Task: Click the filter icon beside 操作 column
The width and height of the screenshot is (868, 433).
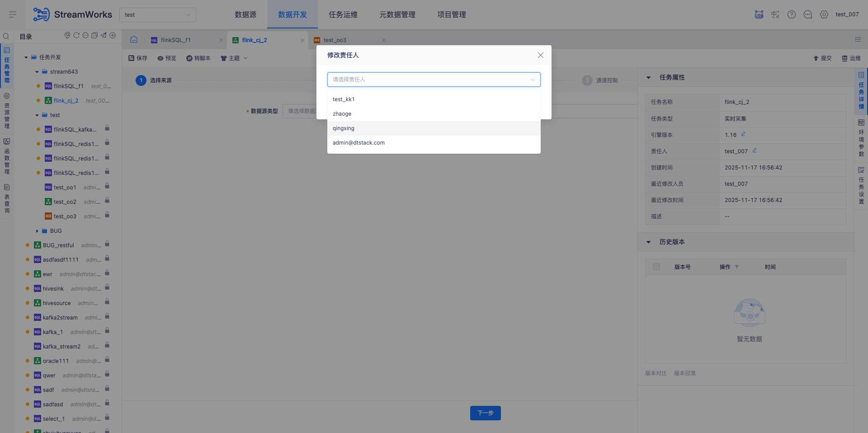Action: [737, 267]
